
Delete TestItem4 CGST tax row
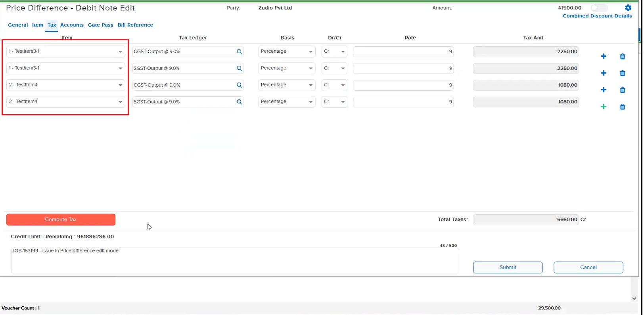(622, 90)
